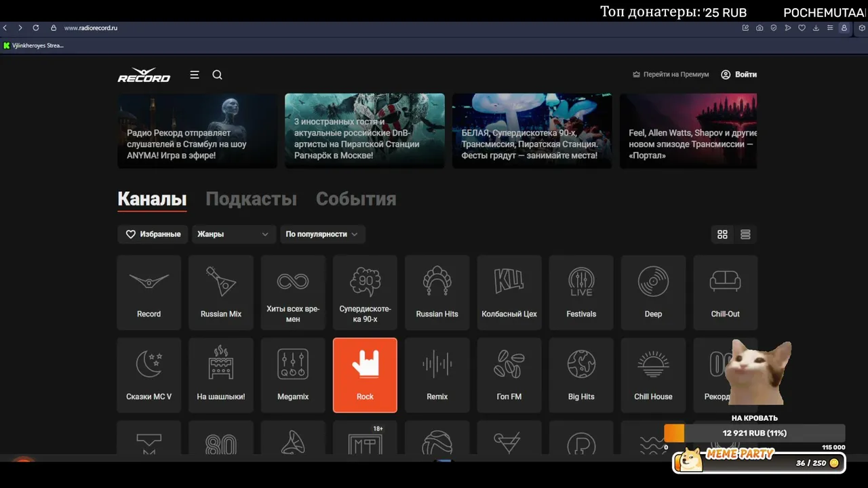The image size is (868, 488).
Task: Select the Megamix channel tile
Action: (x=293, y=375)
